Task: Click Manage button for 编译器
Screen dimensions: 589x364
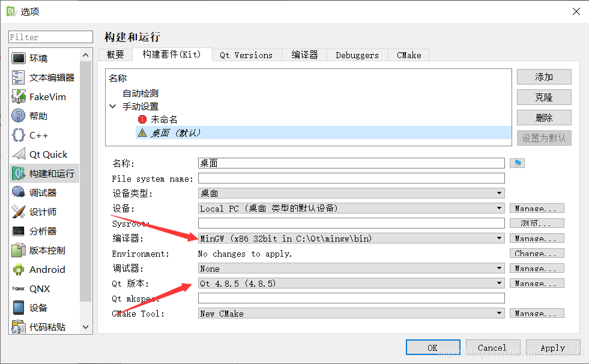Action: (x=537, y=238)
